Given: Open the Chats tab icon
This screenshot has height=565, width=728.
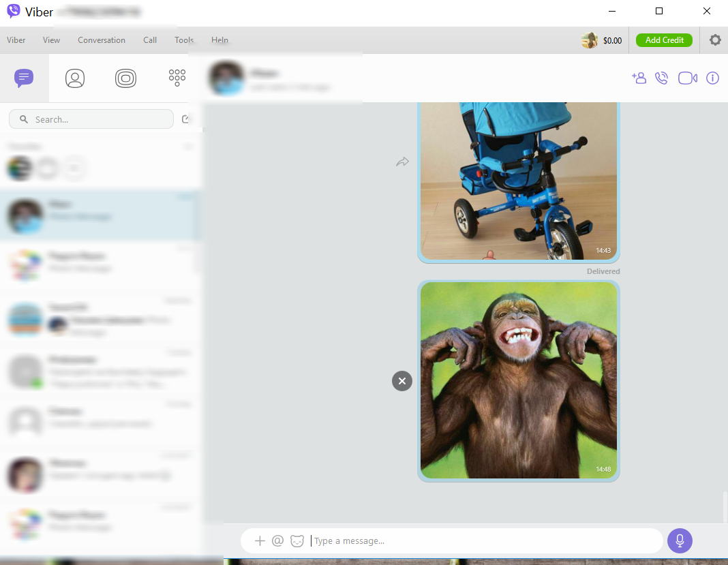Looking at the screenshot, I should coord(24,78).
